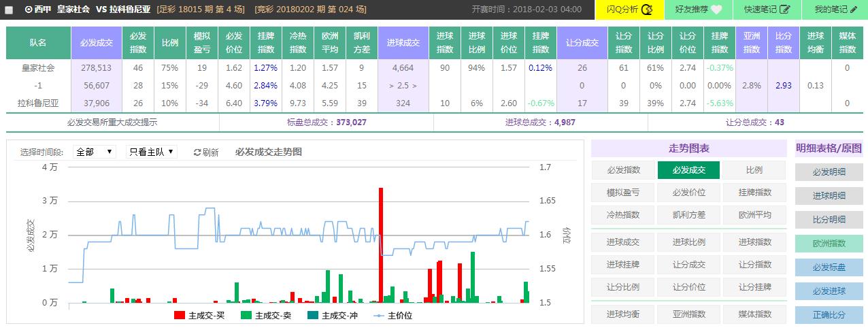Viewport: 868px width, 328px height.
Task: Select 凯利方差 chart button
Action: pyautogui.click(x=688, y=214)
